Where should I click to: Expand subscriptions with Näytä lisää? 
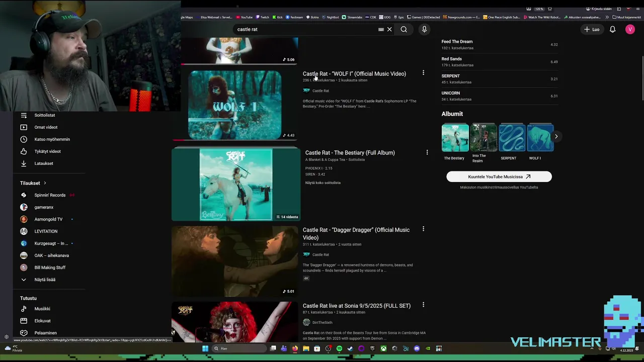click(45, 280)
